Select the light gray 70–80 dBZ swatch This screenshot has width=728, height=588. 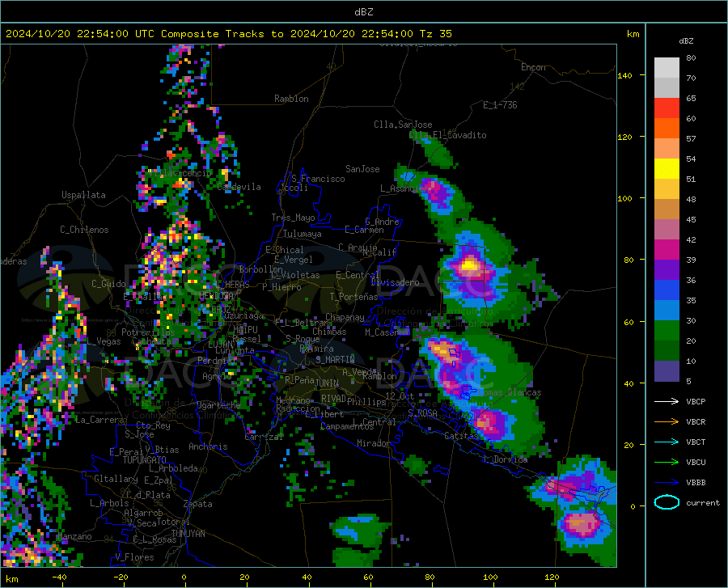click(x=667, y=68)
